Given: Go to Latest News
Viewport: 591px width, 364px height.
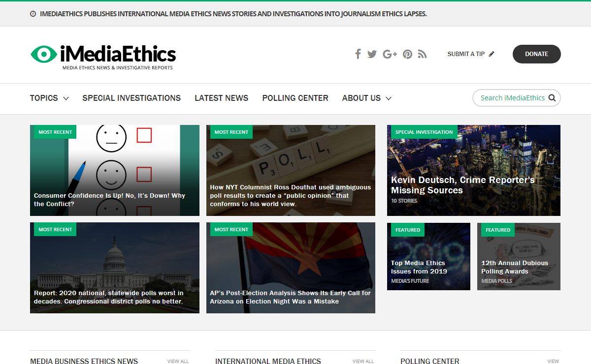Looking at the screenshot, I should click(x=222, y=98).
